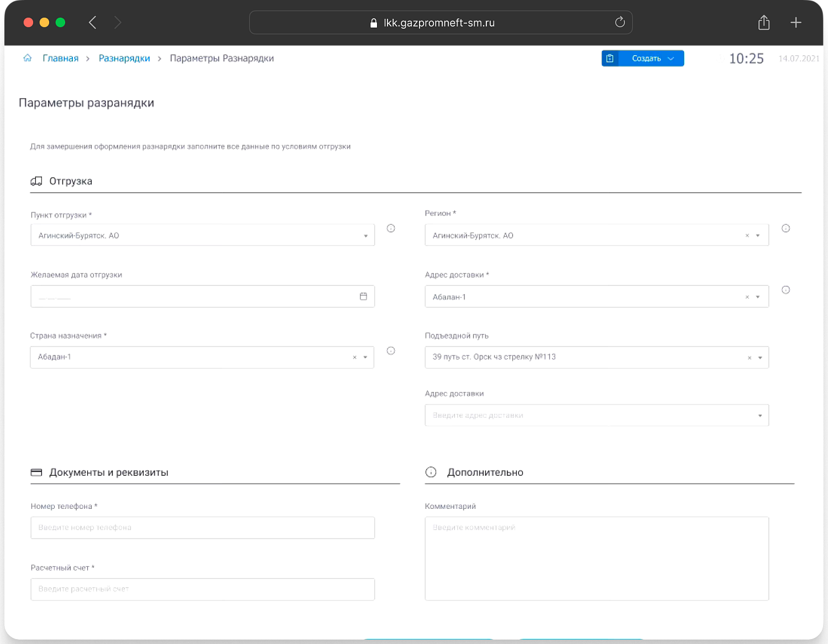Click the Параметры разранядки page title
Viewport: 828px width, 644px height.
point(87,103)
